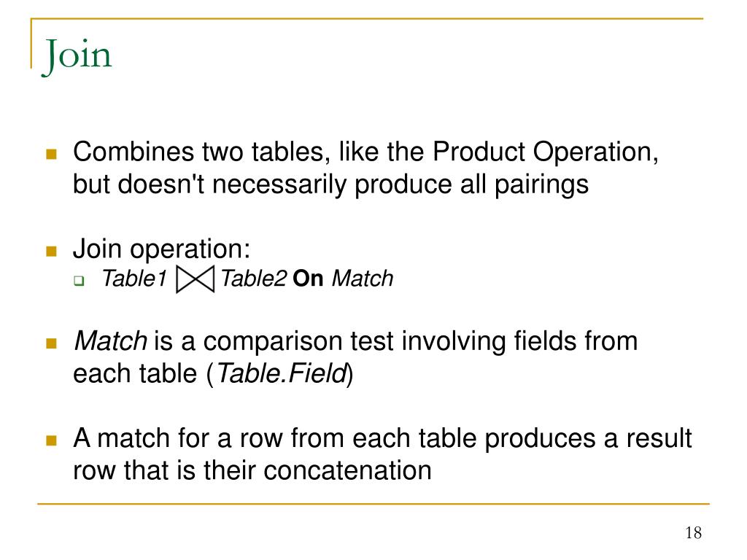Click italic 'Match' starting the third bullet
747x560 pixels.
tap(111, 341)
